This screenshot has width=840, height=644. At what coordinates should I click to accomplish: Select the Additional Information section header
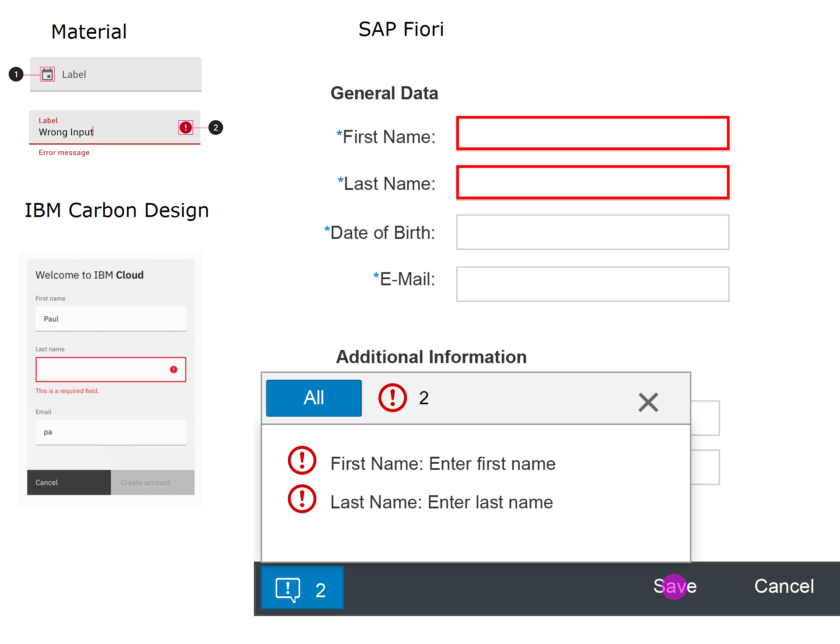pyautogui.click(x=431, y=357)
